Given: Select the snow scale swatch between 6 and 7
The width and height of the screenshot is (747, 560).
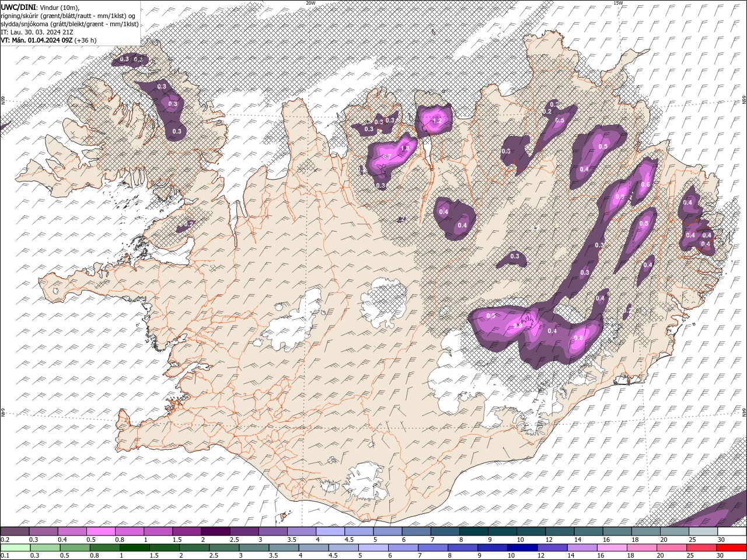Looking at the screenshot, I should pyautogui.click(x=416, y=531).
